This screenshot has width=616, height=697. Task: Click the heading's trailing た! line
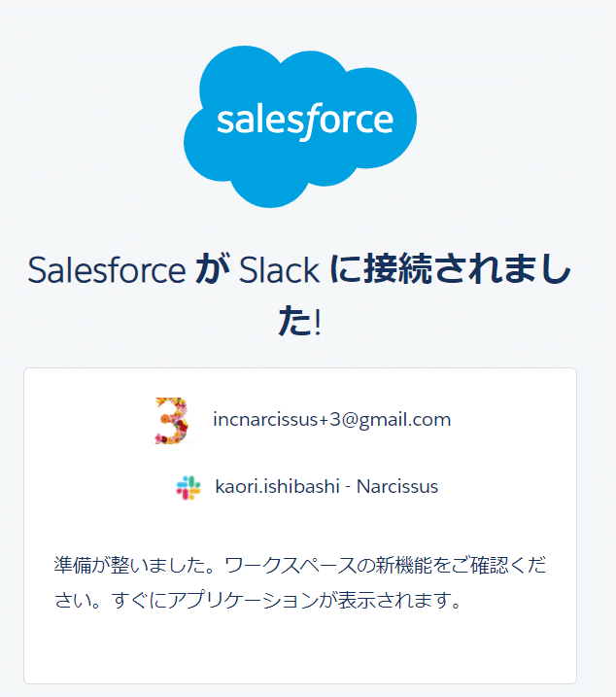(x=298, y=322)
